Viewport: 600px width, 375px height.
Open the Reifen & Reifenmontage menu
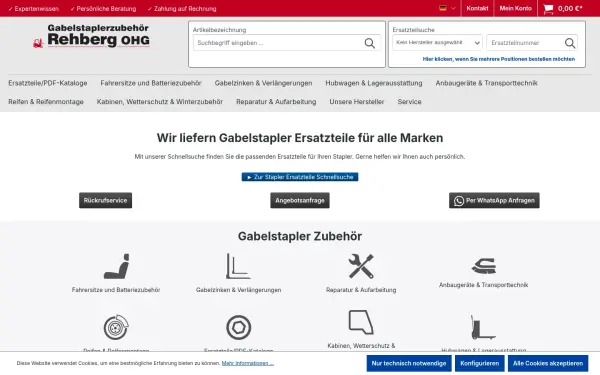(46, 102)
